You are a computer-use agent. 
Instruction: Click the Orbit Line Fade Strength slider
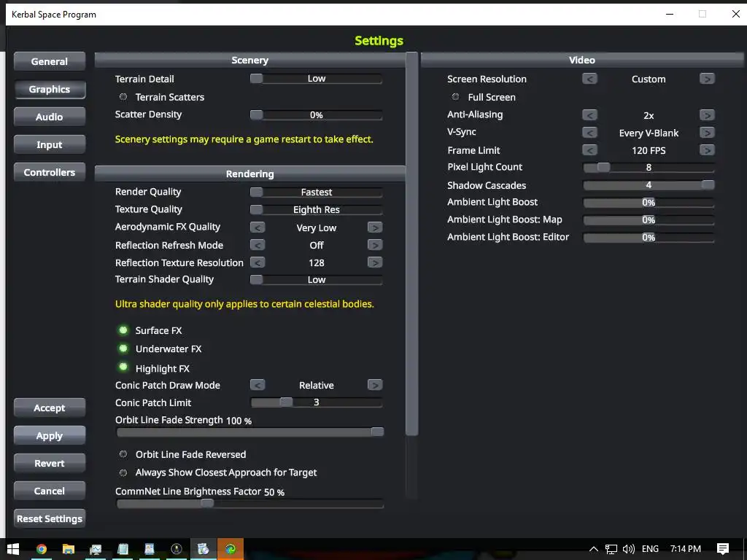click(x=250, y=432)
